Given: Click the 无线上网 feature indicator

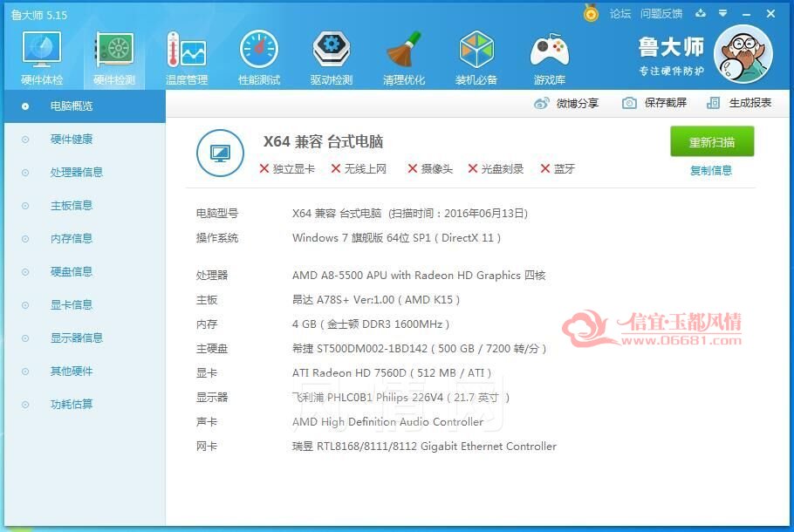Looking at the screenshot, I should pos(359,168).
